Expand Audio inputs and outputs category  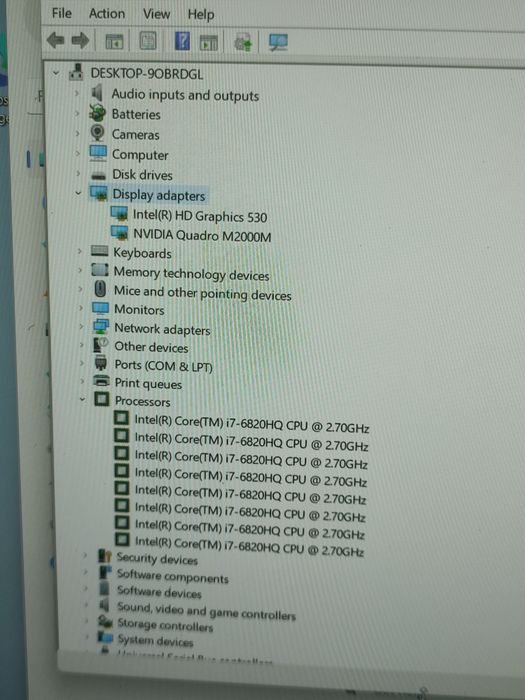pyautogui.click(x=76, y=93)
